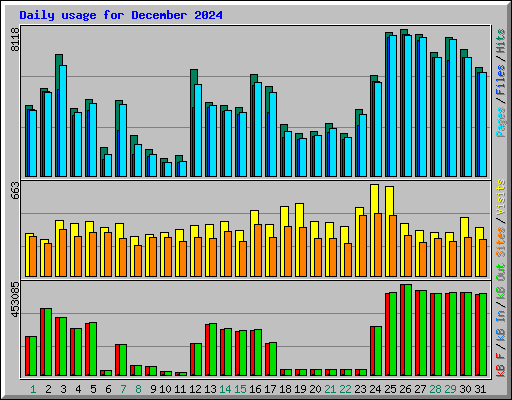Click the day 20 green kB bar
The width and height of the screenshot is (512, 400).
click(x=318, y=372)
